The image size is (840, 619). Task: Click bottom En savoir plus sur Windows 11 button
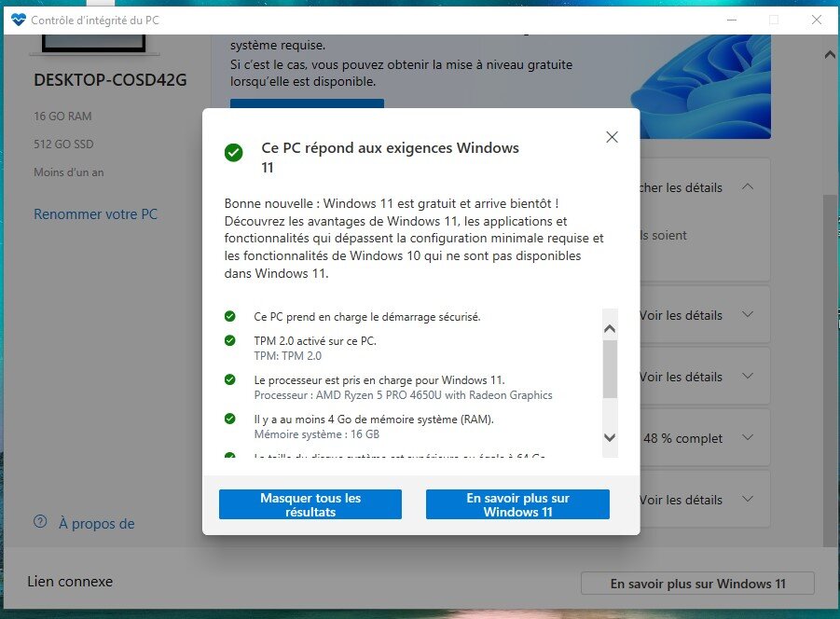[697, 584]
